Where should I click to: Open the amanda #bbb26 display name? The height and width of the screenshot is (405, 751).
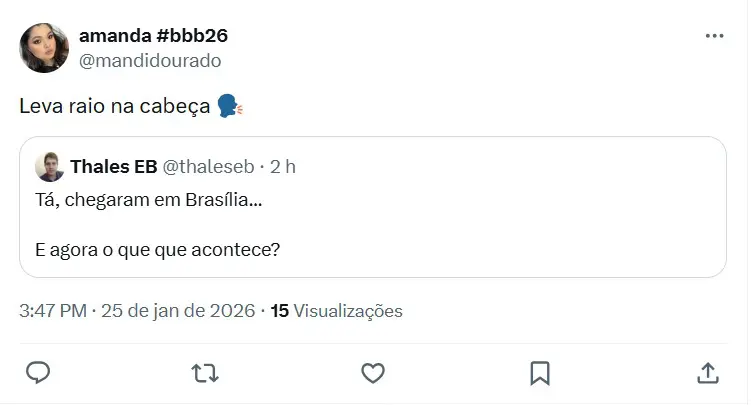[x=153, y=35]
